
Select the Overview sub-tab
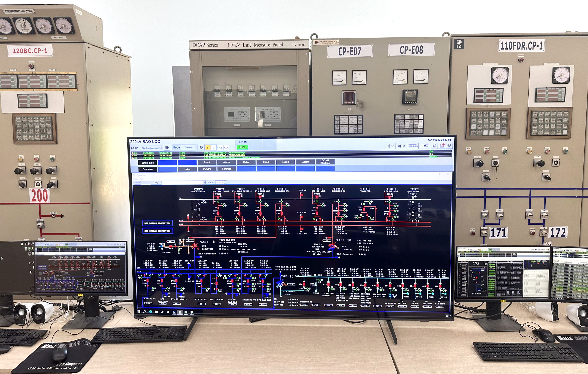coord(147,169)
